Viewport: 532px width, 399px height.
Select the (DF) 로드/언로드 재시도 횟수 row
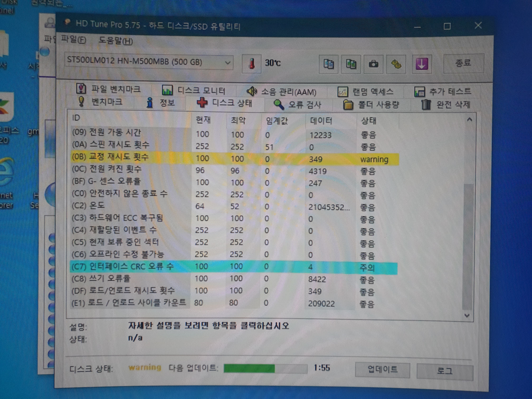click(x=234, y=291)
